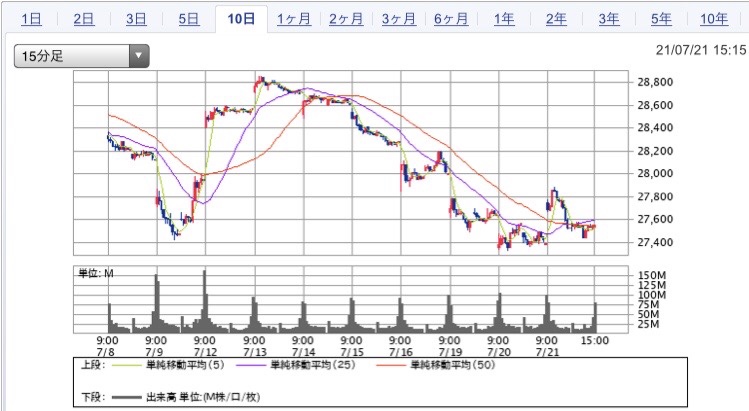749x411 pixels.
Task: Switch to the 10年 period tab
Action: (714, 19)
